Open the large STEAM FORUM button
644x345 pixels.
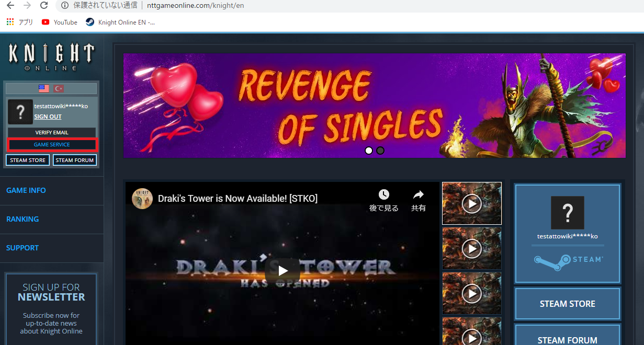click(x=568, y=335)
